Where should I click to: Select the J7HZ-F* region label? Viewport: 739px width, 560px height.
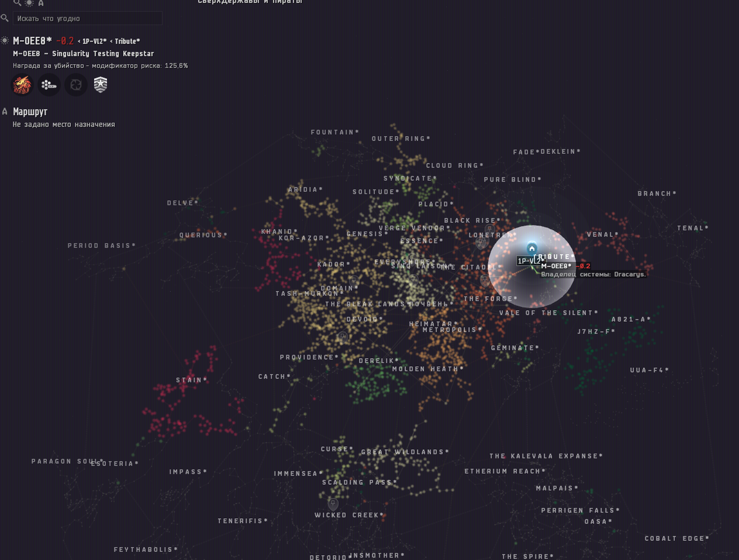(597, 332)
